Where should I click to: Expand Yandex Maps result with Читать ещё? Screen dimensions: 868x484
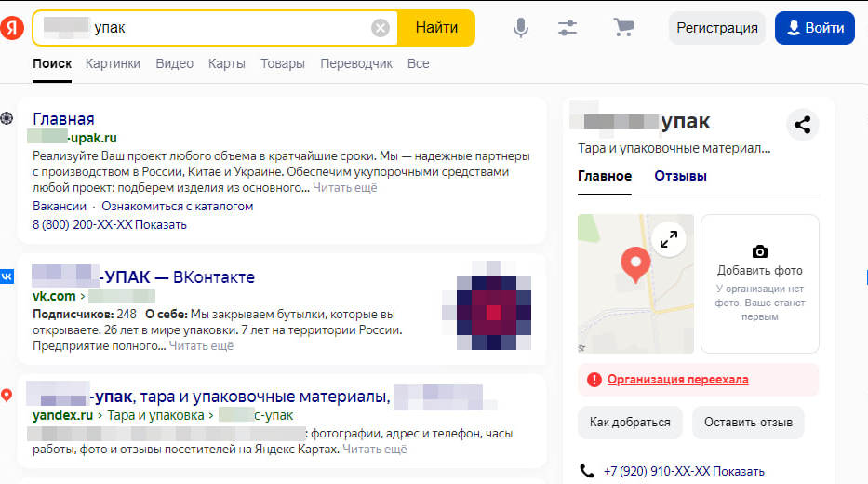pyautogui.click(x=375, y=450)
